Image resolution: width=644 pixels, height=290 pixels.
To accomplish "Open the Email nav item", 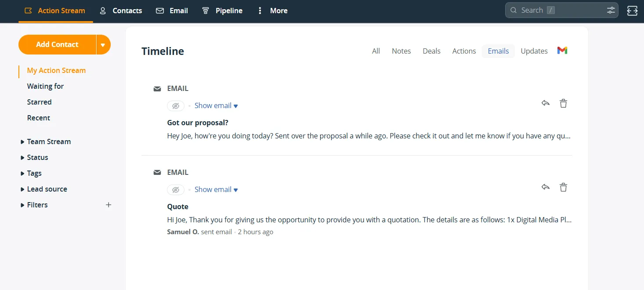I will coord(172,11).
